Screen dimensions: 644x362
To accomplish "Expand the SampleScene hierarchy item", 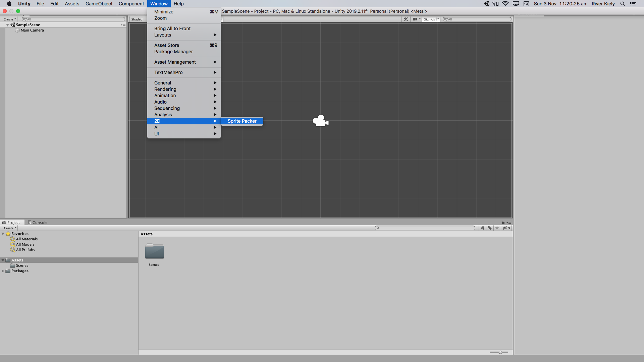I will point(7,24).
